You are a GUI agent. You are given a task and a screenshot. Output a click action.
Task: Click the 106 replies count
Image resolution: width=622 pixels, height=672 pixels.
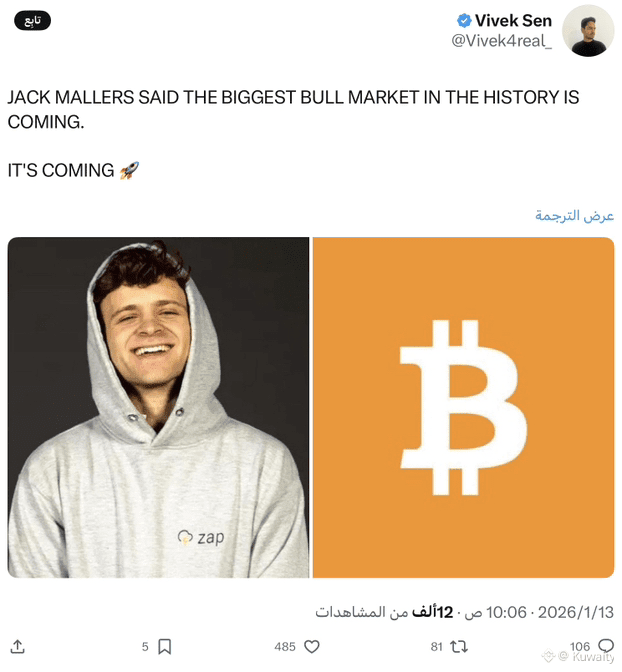point(580,646)
